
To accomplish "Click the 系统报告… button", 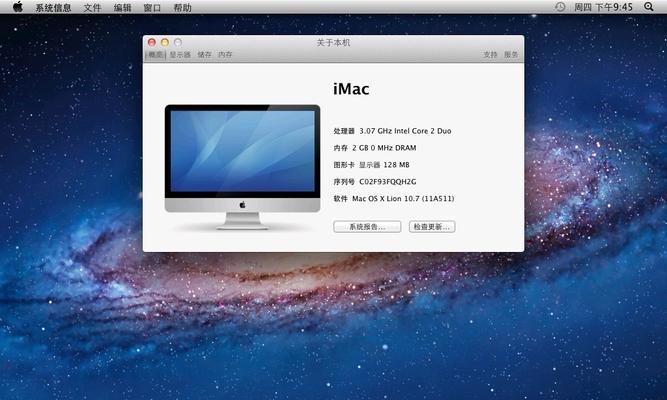I will click(367, 227).
